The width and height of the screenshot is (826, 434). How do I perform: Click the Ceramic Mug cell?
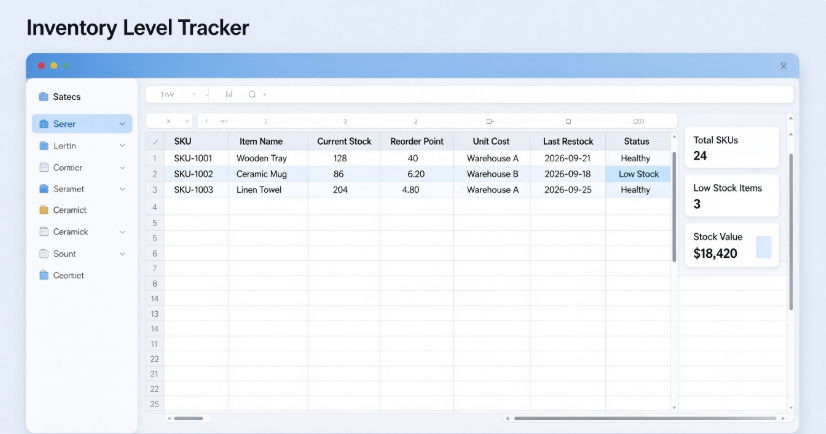pos(268,174)
